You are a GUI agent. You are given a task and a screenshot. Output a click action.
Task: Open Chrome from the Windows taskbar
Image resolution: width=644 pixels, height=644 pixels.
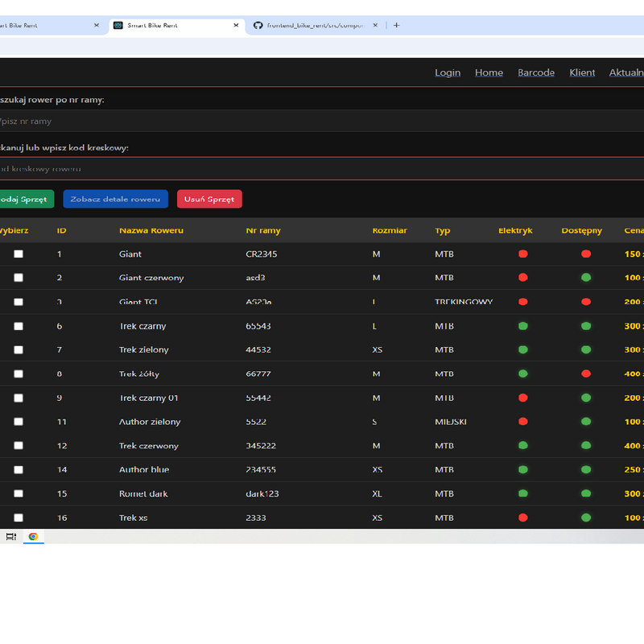pyautogui.click(x=33, y=536)
